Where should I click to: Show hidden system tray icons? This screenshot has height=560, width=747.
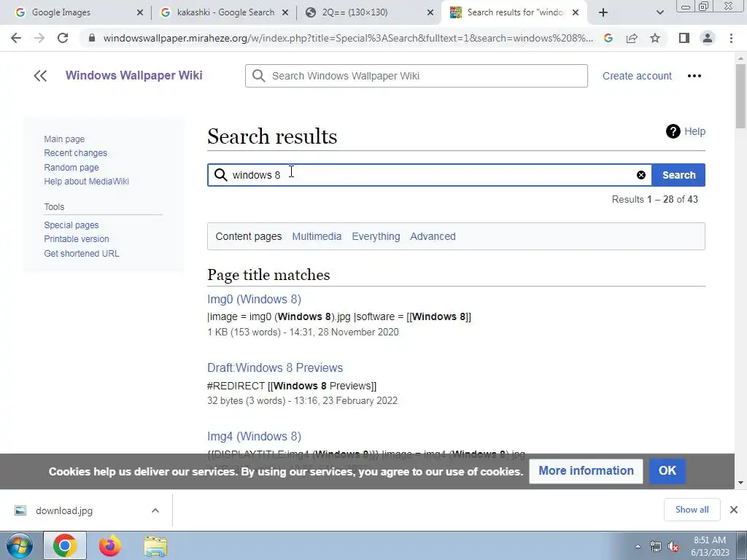(638, 546)
